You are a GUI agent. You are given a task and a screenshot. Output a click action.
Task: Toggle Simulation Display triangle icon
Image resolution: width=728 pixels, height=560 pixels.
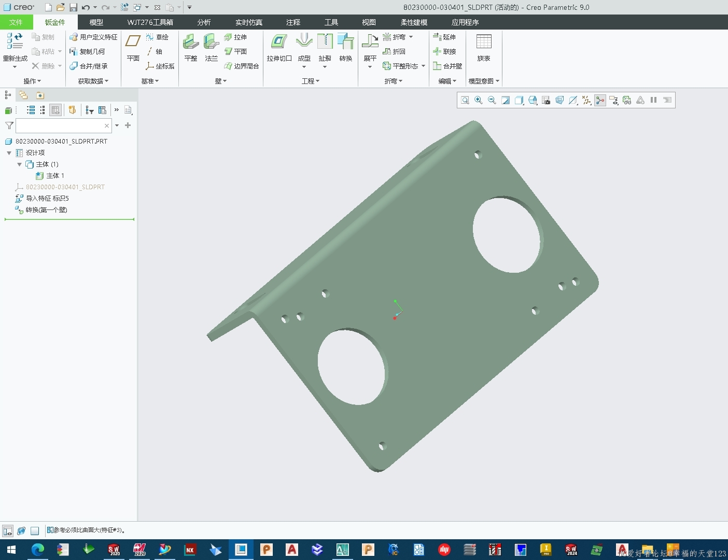click(640, 100)
